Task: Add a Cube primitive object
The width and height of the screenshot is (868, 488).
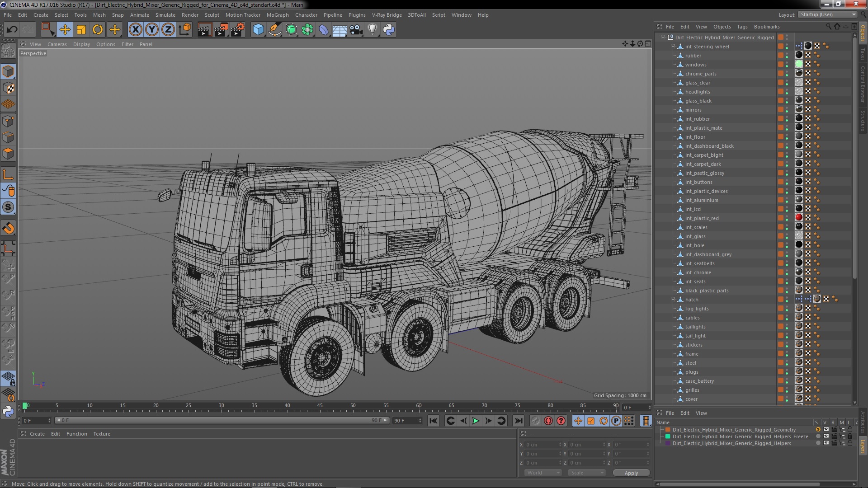Action: 258,30
